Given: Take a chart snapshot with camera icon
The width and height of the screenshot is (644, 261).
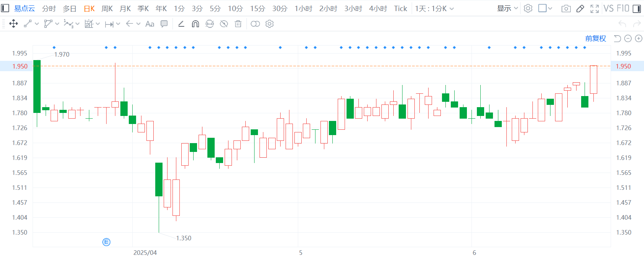Looking at the screenshot, I should [x=566, y=8].
